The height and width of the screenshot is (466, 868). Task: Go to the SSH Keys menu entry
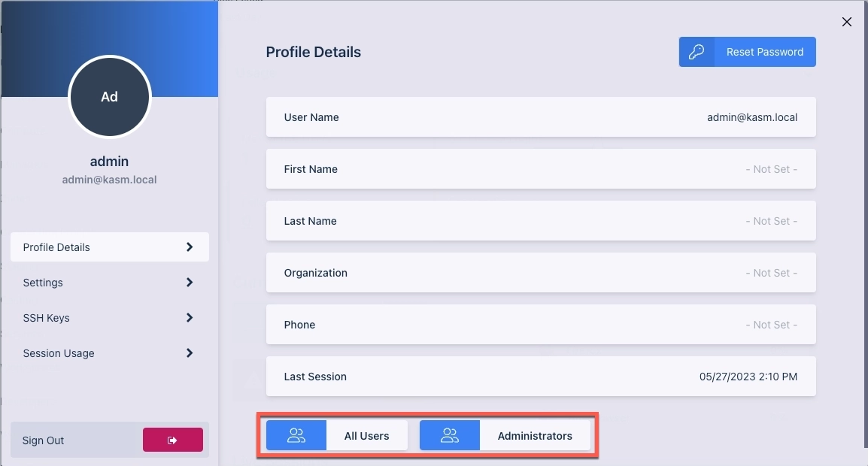[47, 318]
